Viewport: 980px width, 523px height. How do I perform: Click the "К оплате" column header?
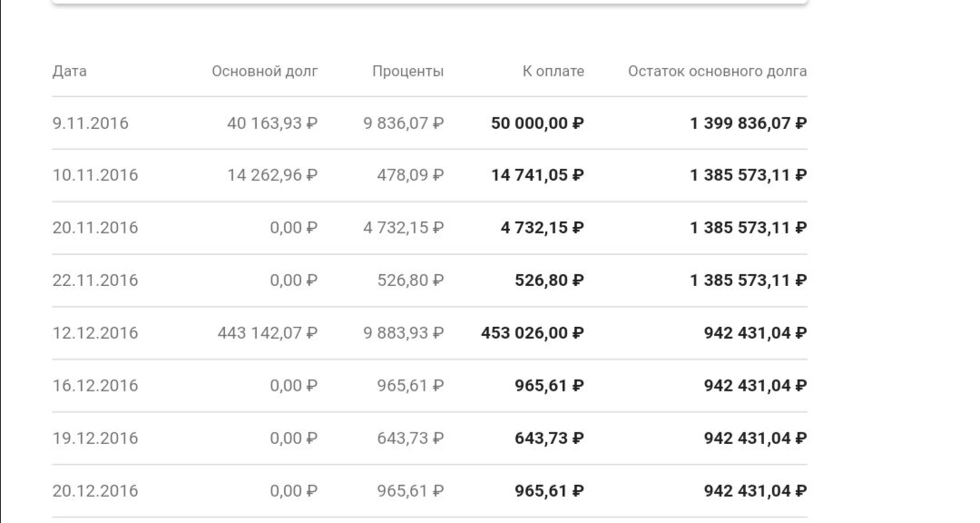pos(553,71)
